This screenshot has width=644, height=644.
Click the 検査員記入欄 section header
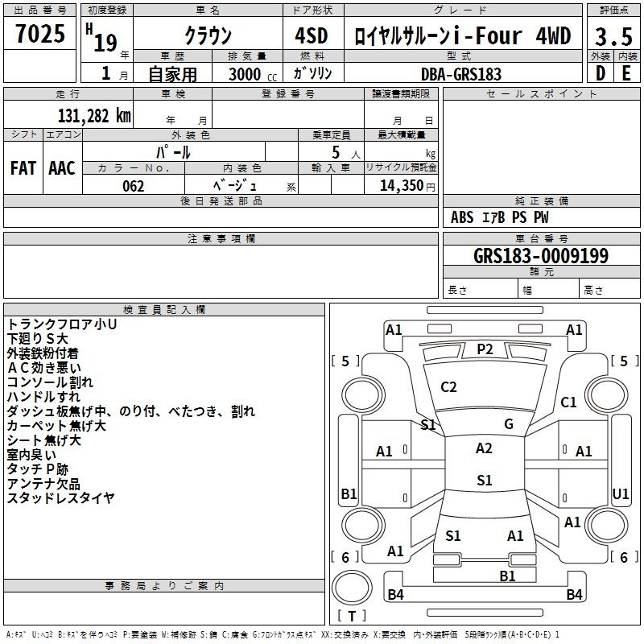164,310
